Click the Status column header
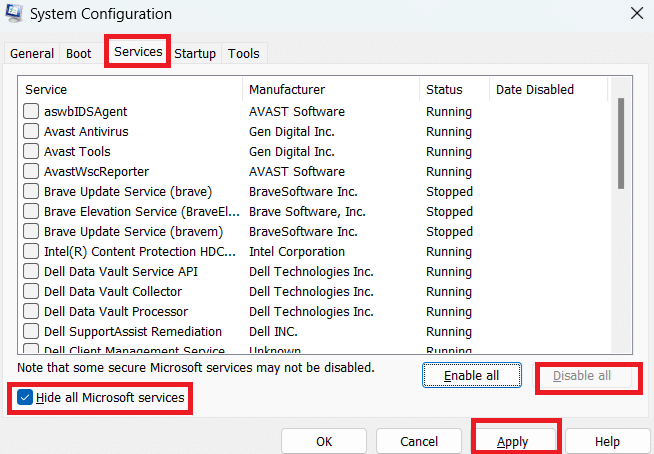654x454 pixels. tap(454, 90)
